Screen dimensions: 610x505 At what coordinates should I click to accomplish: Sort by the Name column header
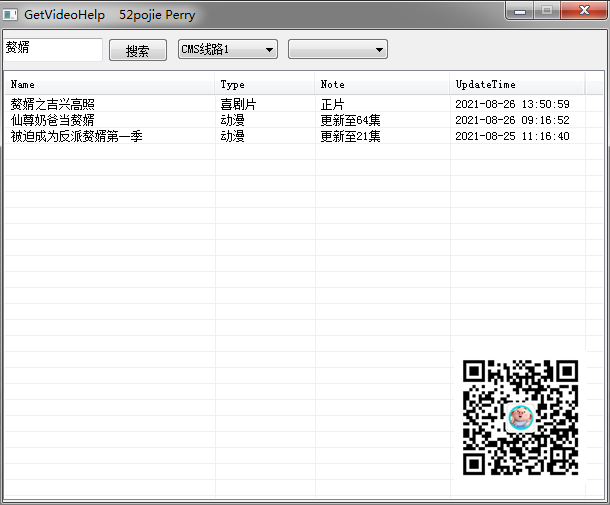tap(109, 84)
